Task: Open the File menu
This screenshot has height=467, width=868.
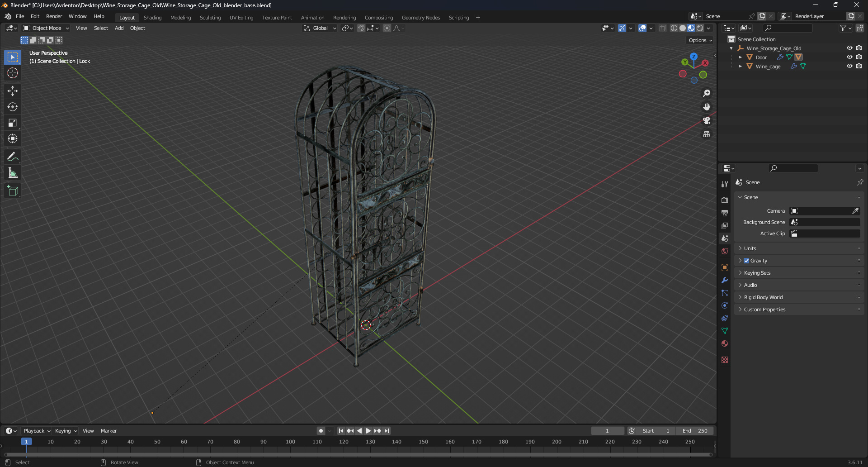Action: pos(20,16)
